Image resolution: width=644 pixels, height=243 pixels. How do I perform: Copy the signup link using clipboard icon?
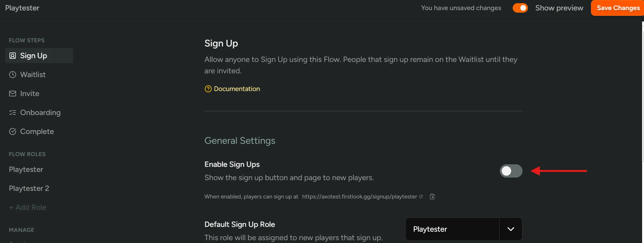pos(432,197)
